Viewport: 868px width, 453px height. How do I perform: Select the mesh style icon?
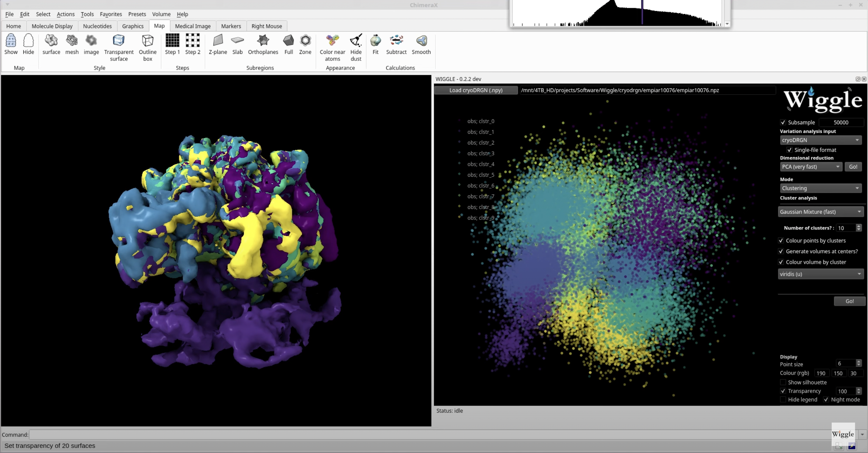tap(72, 41)
